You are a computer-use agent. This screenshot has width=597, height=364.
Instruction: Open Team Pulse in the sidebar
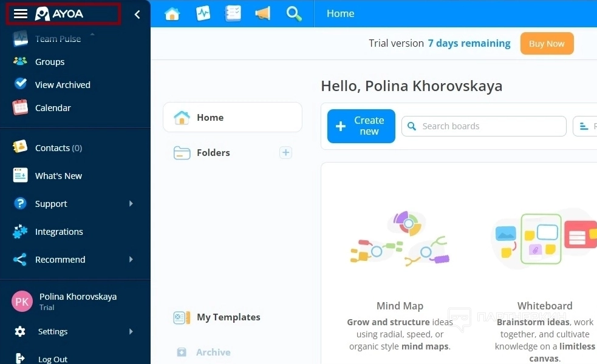coord(58,39)
